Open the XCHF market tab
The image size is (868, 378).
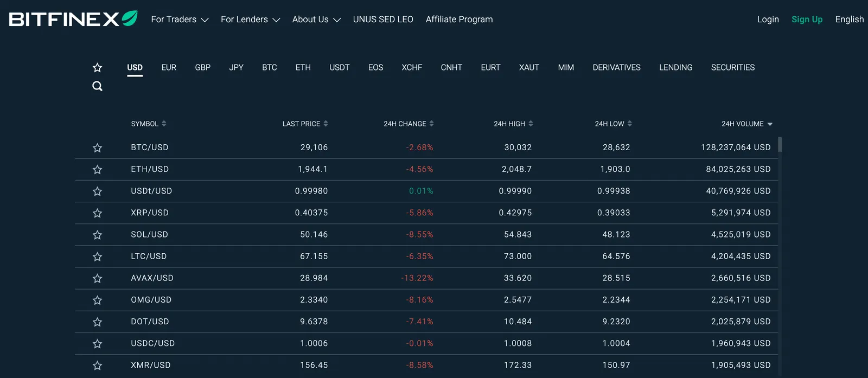pos(412,67)
